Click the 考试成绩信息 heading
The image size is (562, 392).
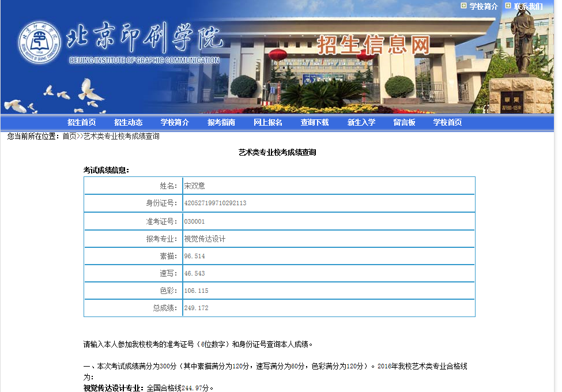pos(106,170)
